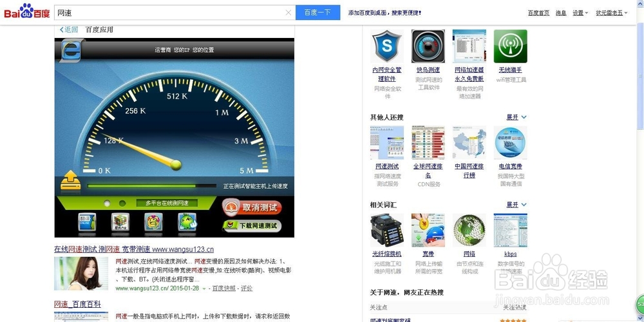Click the Baidu logo

(x=26, y=12)
